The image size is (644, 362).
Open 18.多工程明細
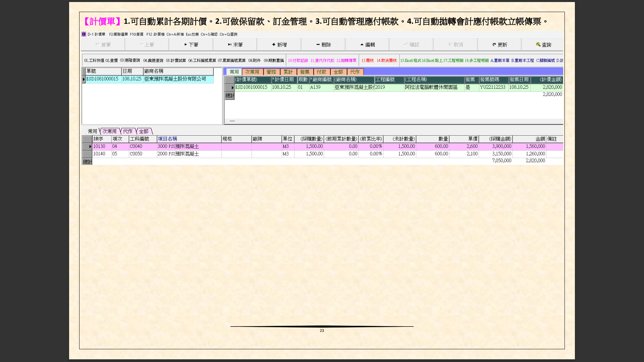pos(477,61)
